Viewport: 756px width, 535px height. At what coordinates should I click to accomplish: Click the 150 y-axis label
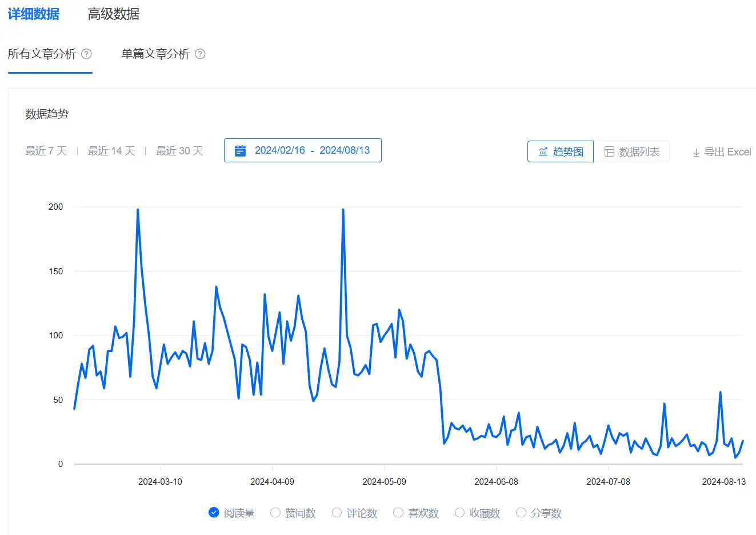(x=56, y=272)
